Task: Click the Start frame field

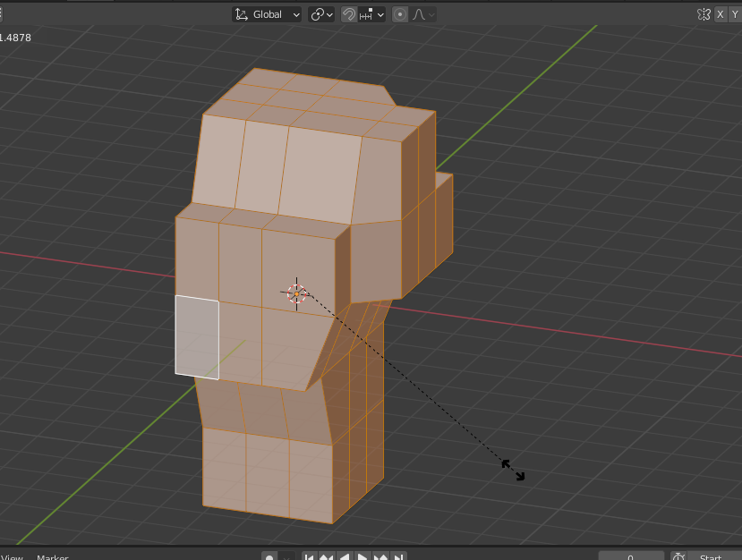Action: 714,557
